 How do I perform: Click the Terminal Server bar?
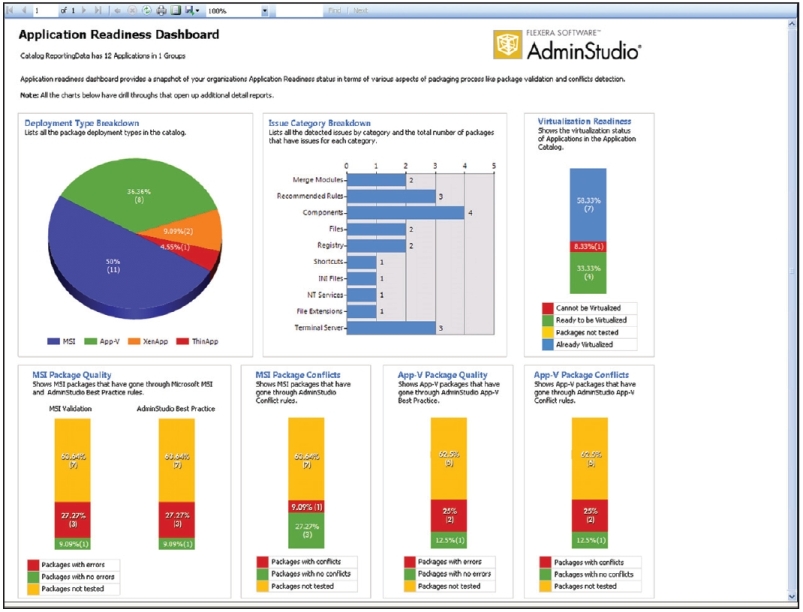[x=391, y=327]
